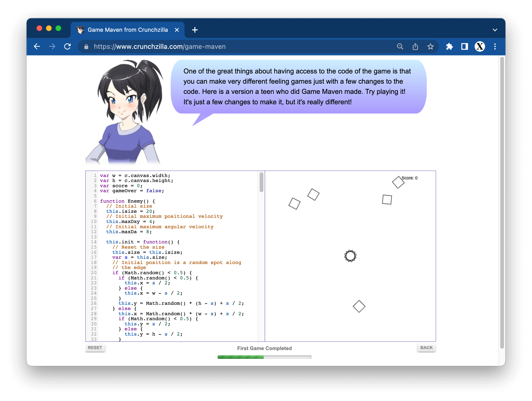Viewport: 532px width, 401px height.
Task: Click the address bar URL
Action: (160, 47)
